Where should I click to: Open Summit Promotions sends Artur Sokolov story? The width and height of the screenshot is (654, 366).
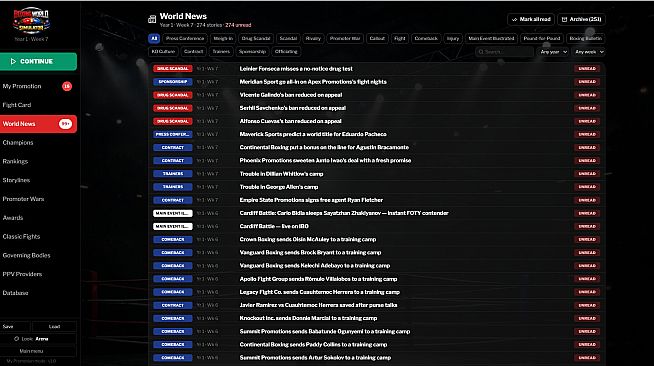pyautogui.click(x=377, y=358)
